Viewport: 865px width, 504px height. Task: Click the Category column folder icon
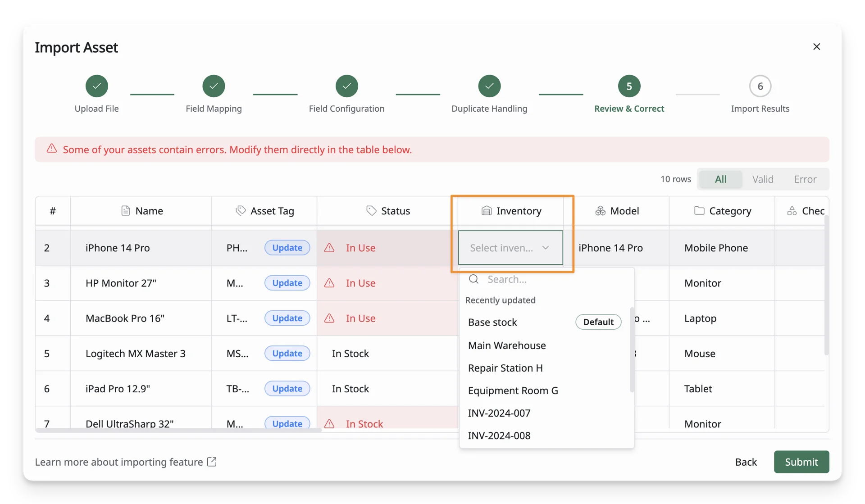tap(699, 210)
